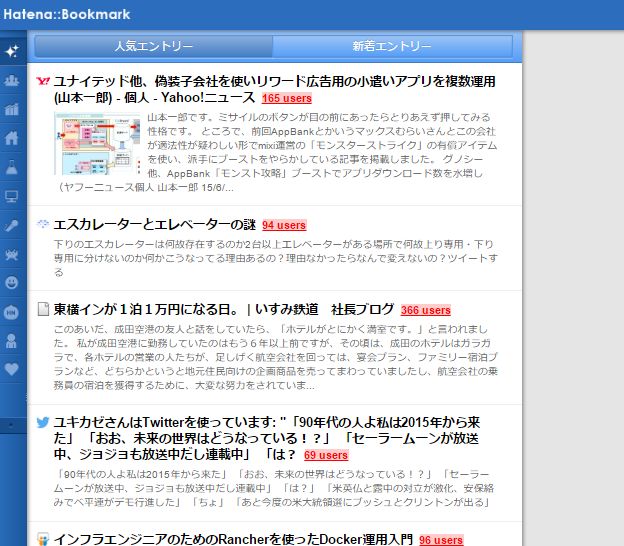Click the summary starting このあいだ、成田空港の友人

(x=275, y=357)
